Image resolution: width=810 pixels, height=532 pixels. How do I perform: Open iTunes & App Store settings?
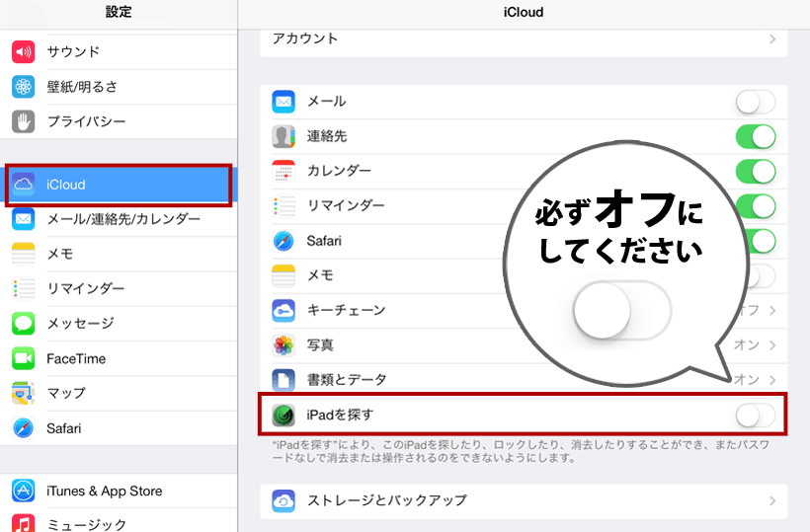(119, 491)
